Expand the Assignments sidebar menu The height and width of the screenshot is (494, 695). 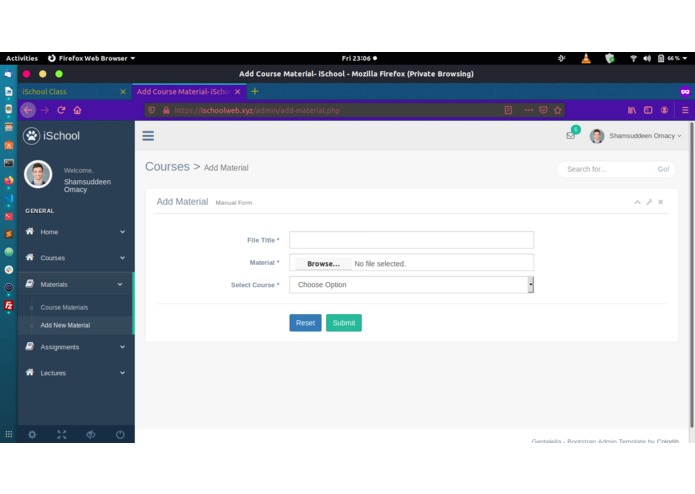pyautogui.click(x=76, y=347)
